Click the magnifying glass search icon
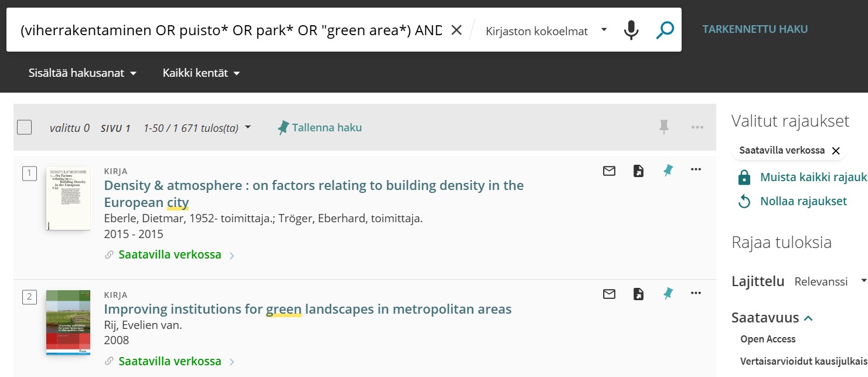This screenshot has width=868, height=377. click(x=665, y=30)
